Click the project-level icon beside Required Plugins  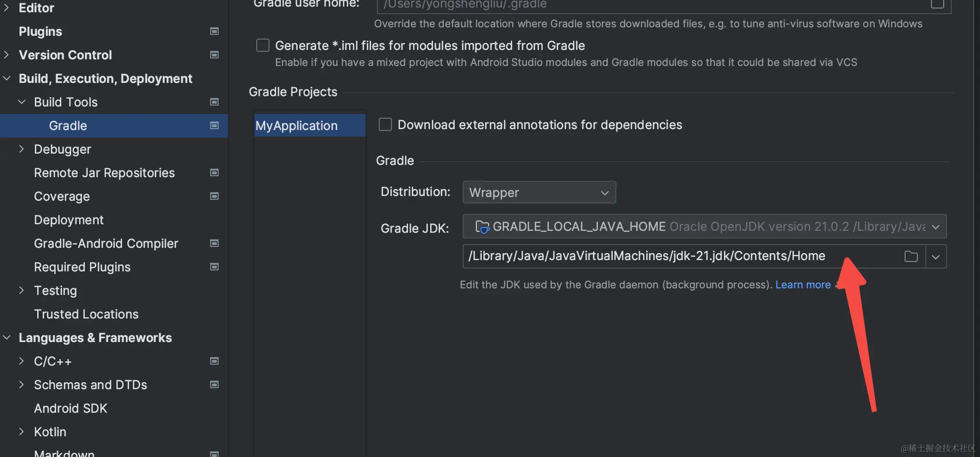[x=214, y=267]
